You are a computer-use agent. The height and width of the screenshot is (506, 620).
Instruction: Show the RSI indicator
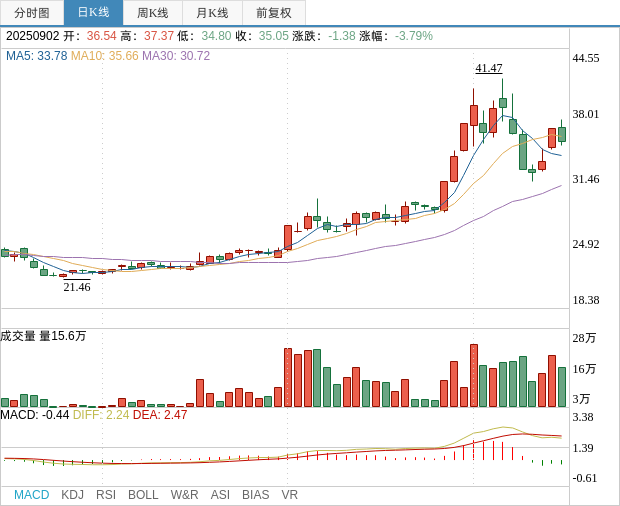point(106,495)
